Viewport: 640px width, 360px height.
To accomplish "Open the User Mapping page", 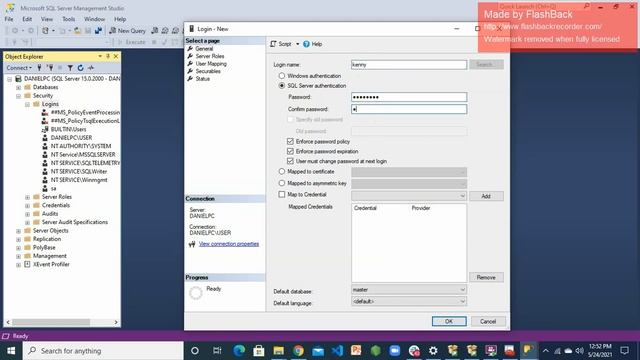I will (211, 64).
